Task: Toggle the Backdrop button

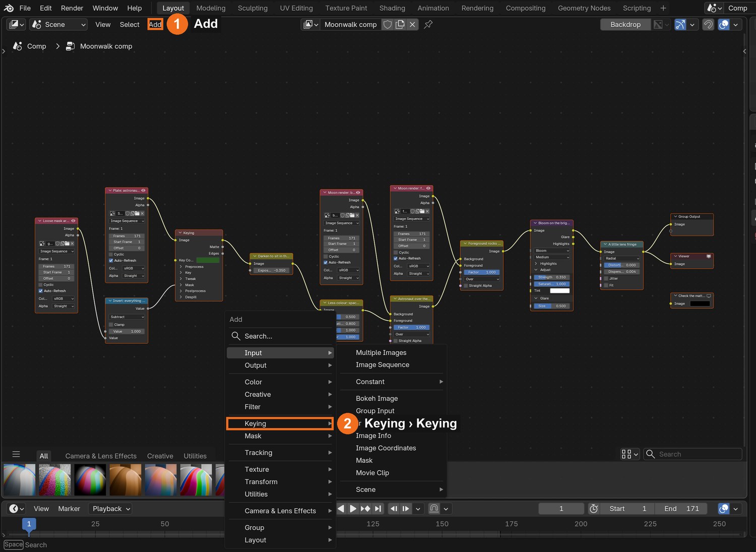Action: [x=625, y=24]
